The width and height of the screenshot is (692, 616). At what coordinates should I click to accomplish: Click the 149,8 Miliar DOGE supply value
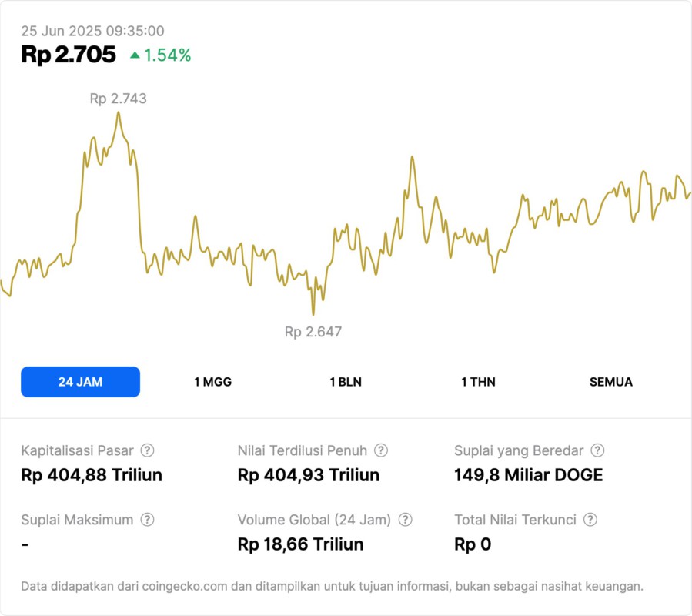(529, 475)
